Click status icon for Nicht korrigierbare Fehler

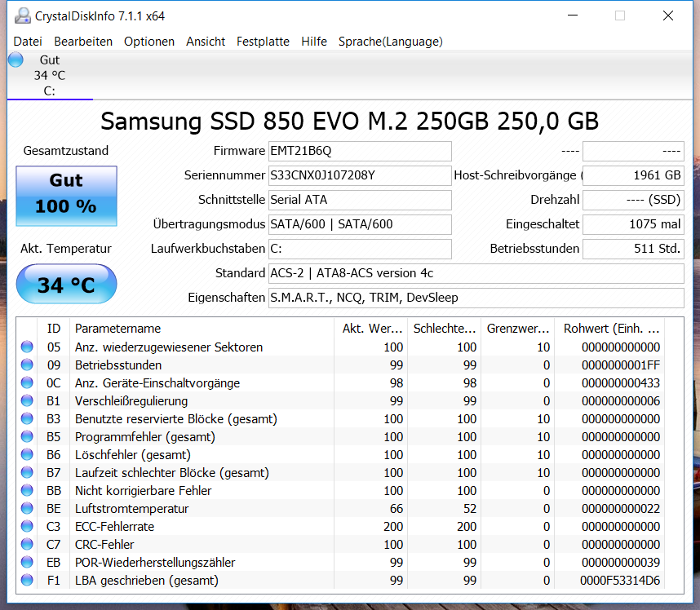(27, 490)
